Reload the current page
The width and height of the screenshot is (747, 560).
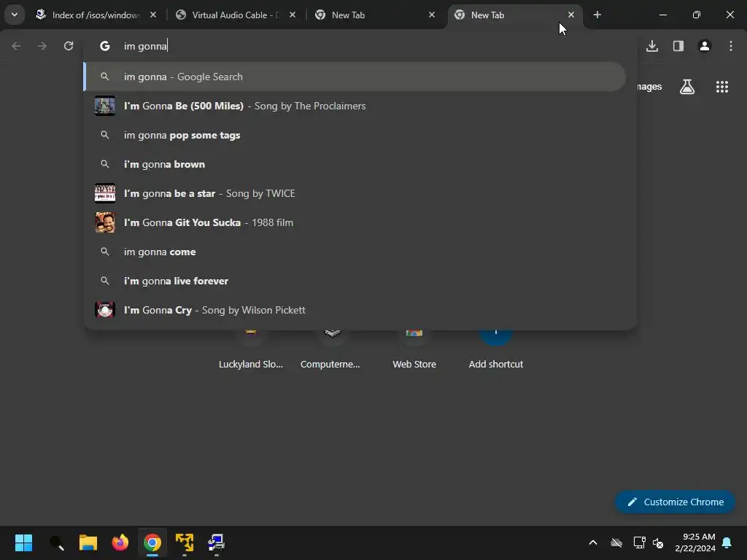[x=69, y=46]
